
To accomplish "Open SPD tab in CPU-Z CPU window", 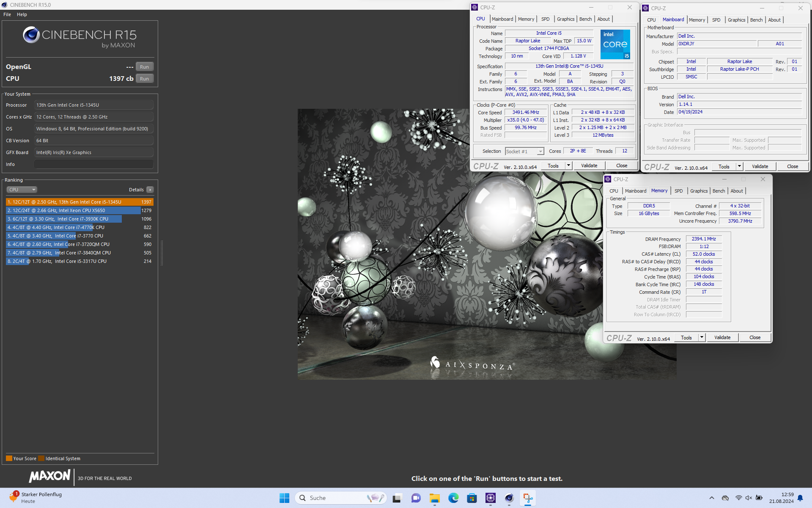I will coord(546,19).
